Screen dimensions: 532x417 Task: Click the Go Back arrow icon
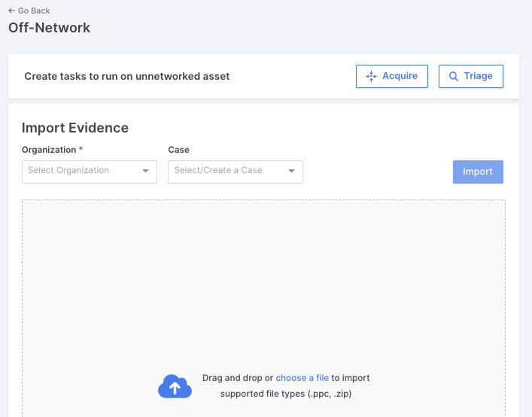coord(11,11)
